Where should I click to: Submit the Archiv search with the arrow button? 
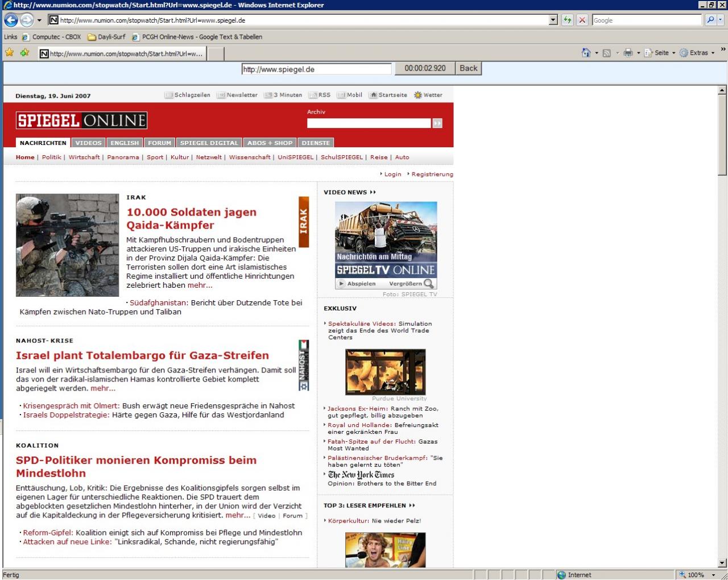437,123
